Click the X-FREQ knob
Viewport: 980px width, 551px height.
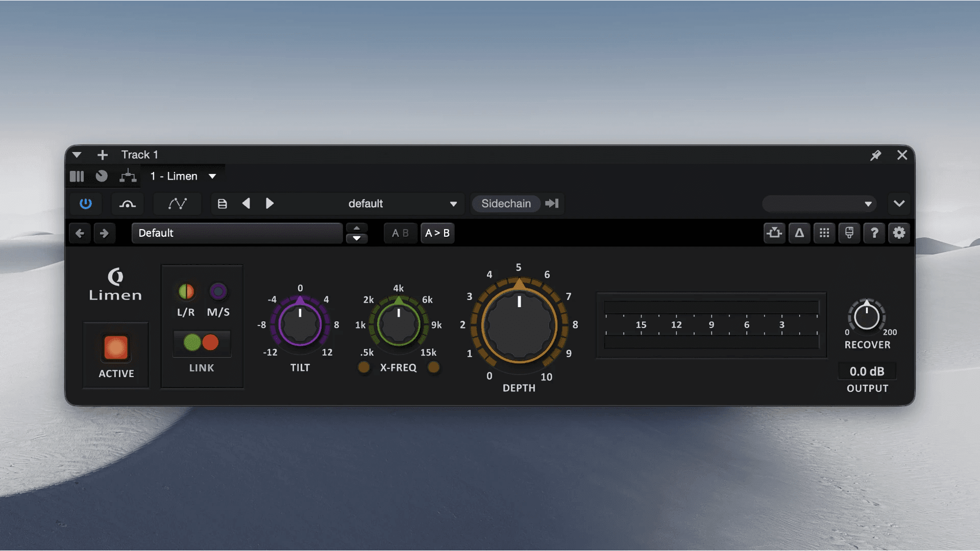click(398, 324)
